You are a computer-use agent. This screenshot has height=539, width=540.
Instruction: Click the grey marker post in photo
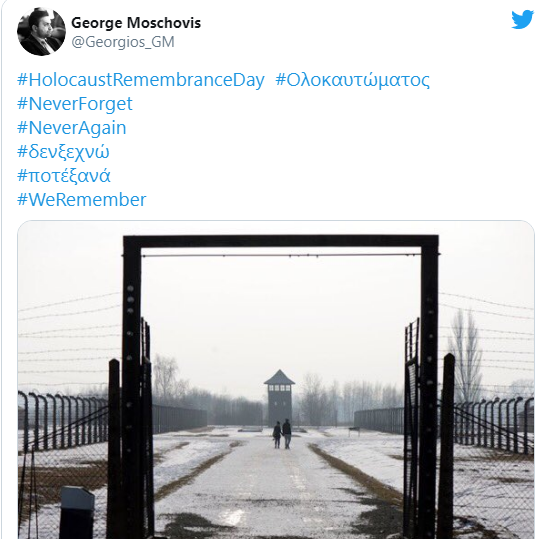[x=77, y=512]
